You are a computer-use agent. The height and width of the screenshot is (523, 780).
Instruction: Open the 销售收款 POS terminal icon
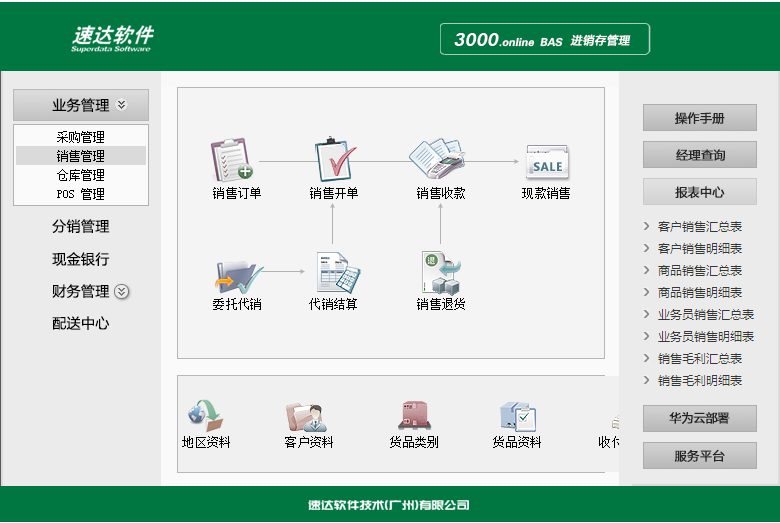[437, 159]
